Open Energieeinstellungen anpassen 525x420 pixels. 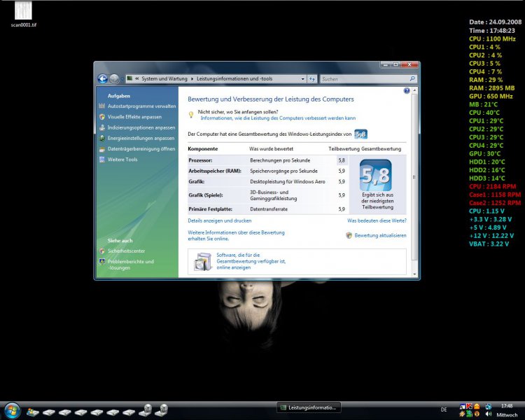[141, 138]
